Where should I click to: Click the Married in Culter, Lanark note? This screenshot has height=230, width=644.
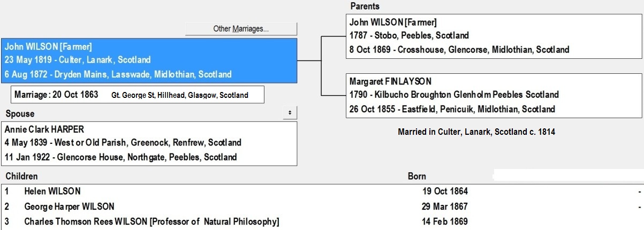476,132
